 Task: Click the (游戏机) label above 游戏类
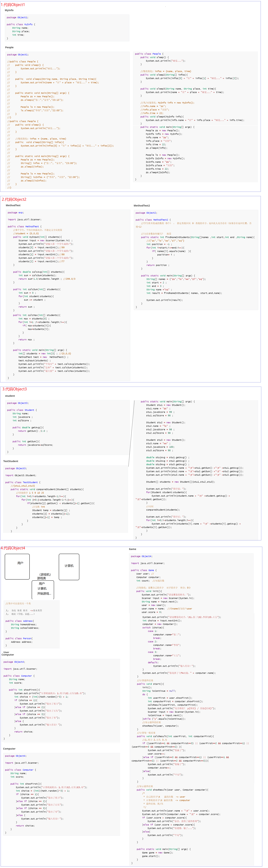(x=45, y=575)
